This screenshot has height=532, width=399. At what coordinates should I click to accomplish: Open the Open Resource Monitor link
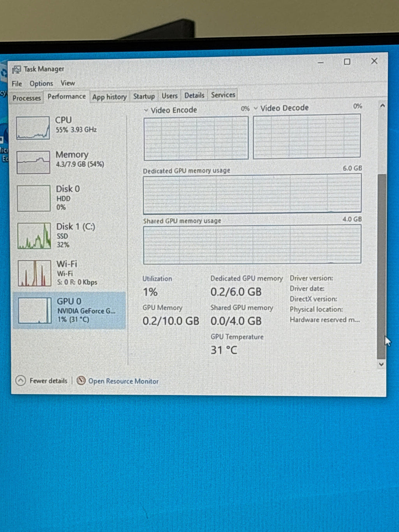(124, 381)
